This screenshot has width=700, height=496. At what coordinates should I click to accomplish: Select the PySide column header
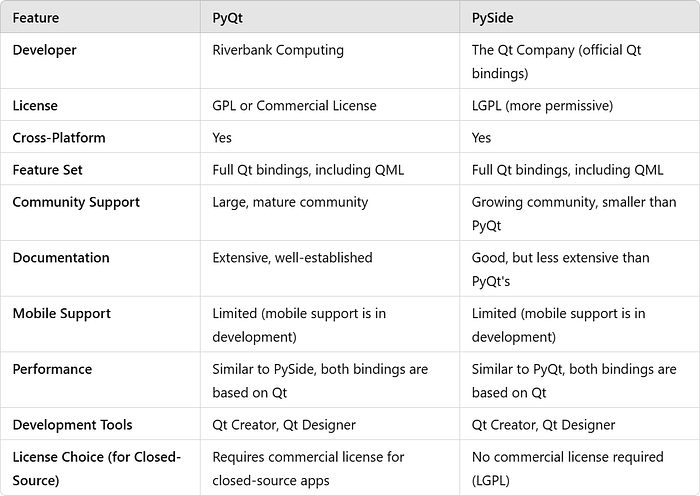point(492,18)
